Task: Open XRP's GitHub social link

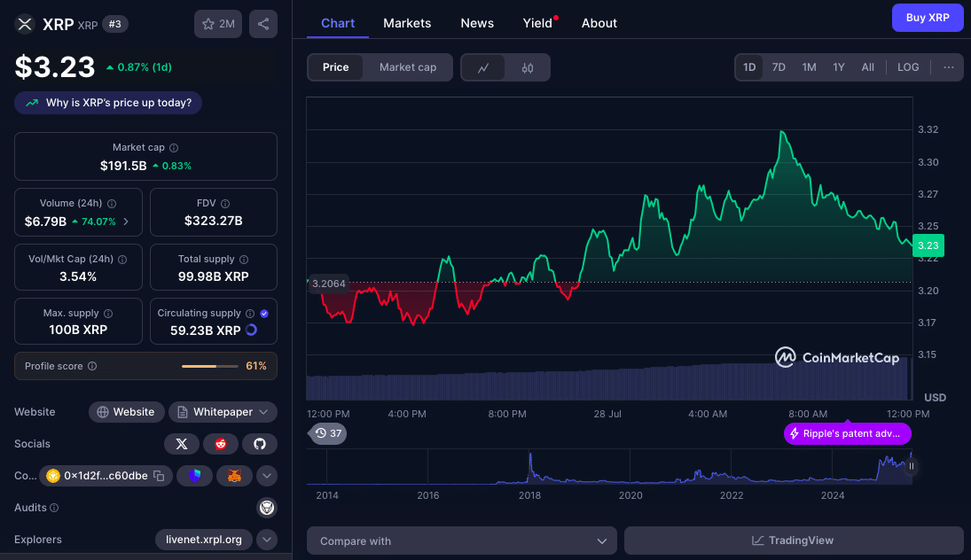Action: [x=260, y=444]
